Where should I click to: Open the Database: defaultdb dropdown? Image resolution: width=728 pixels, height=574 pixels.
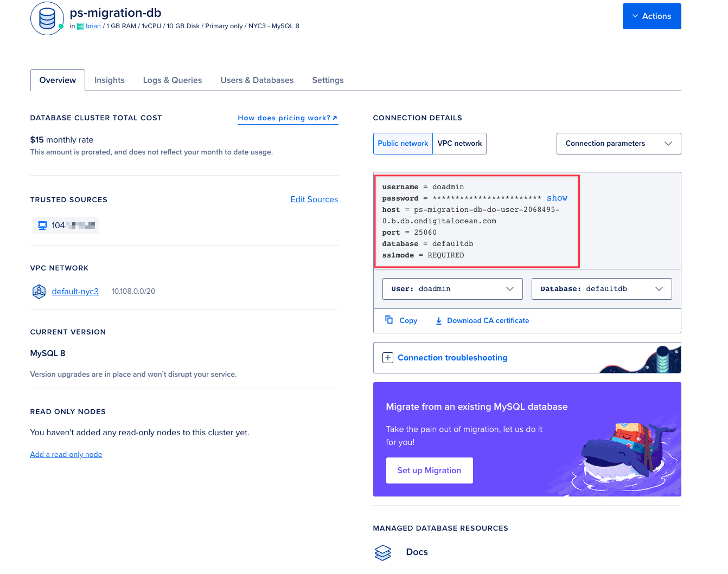[601, 288]
